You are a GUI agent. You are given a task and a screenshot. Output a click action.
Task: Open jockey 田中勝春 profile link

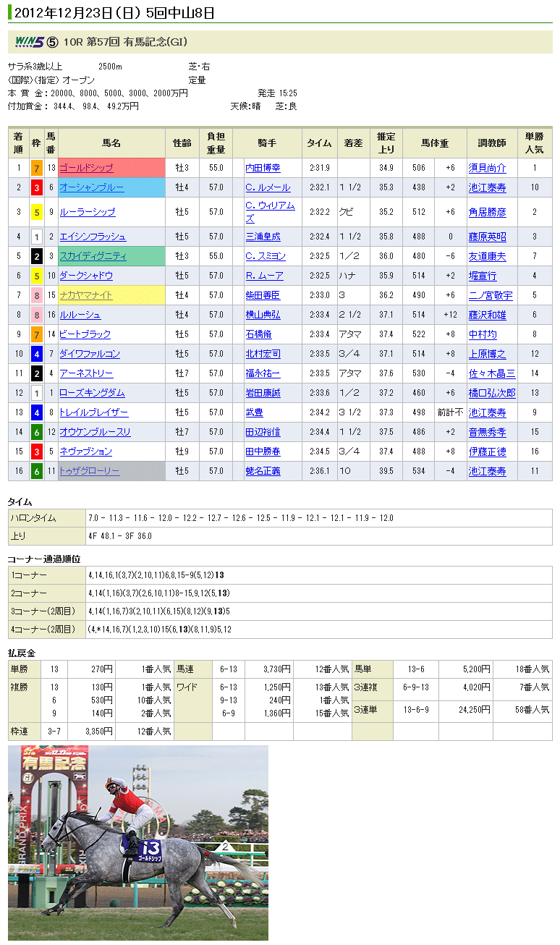263,452
